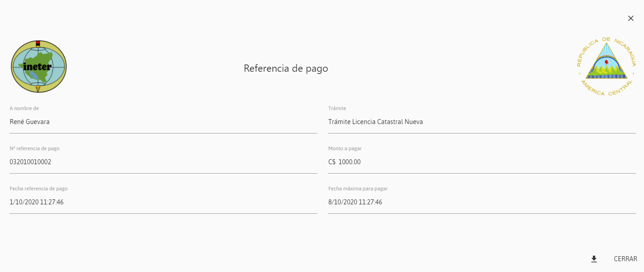This screenshot has height=272, width=644.
Task: Click the 'Fecha referencia de pago' label
Action: point(39,189)
